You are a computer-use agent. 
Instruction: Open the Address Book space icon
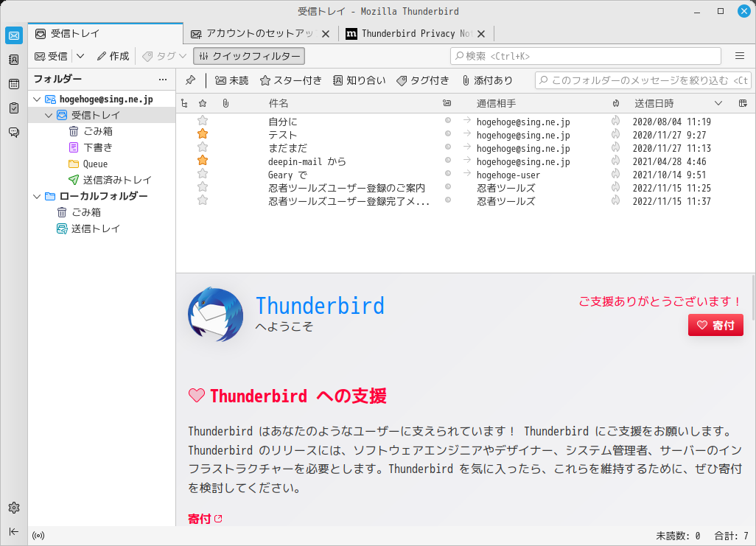coord(14,60)
